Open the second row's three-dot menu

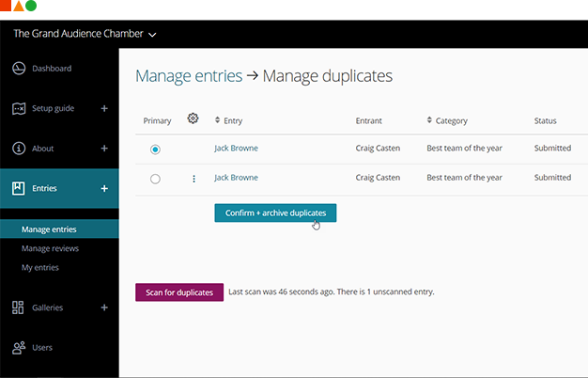coord(194,179)
